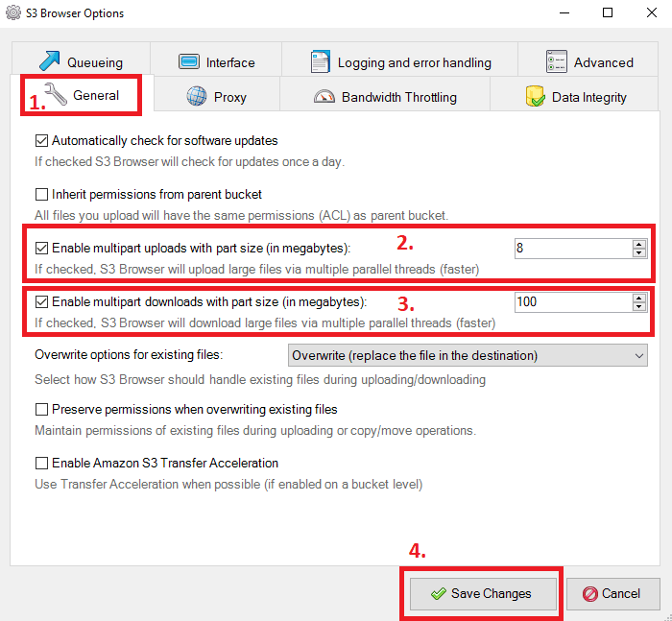Click the Advanced settings list icon
This screenshot has width=672, height=621.
tap(556, 61)
